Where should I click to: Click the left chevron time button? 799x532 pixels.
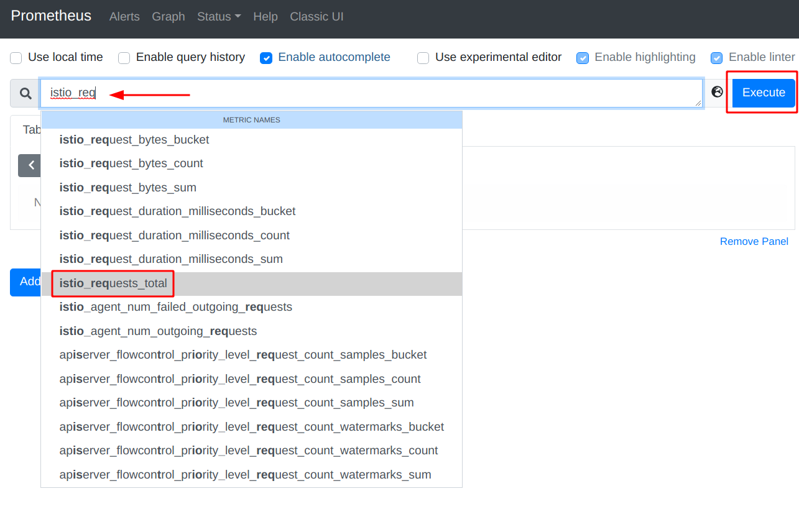click(x=30, y=165)
